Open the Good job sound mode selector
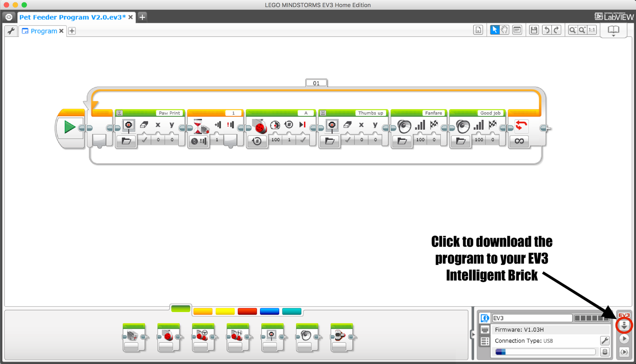 [x=461, y=141]
